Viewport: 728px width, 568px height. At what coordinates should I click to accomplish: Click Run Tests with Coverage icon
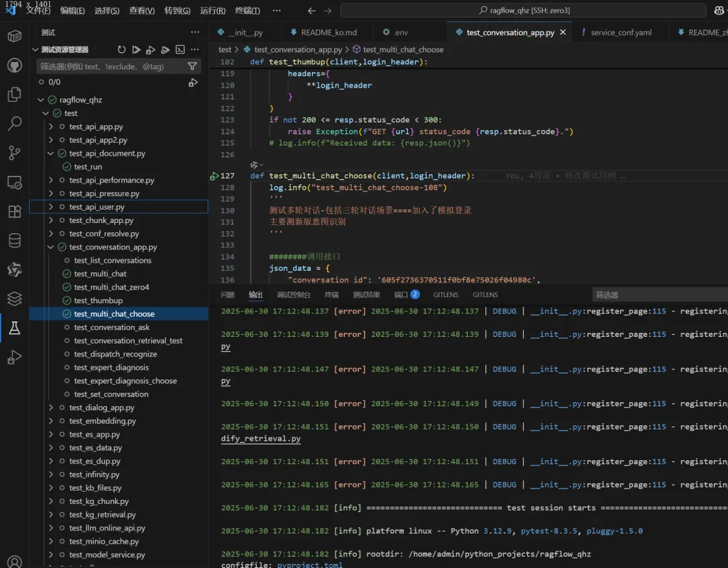coord(165,50)
